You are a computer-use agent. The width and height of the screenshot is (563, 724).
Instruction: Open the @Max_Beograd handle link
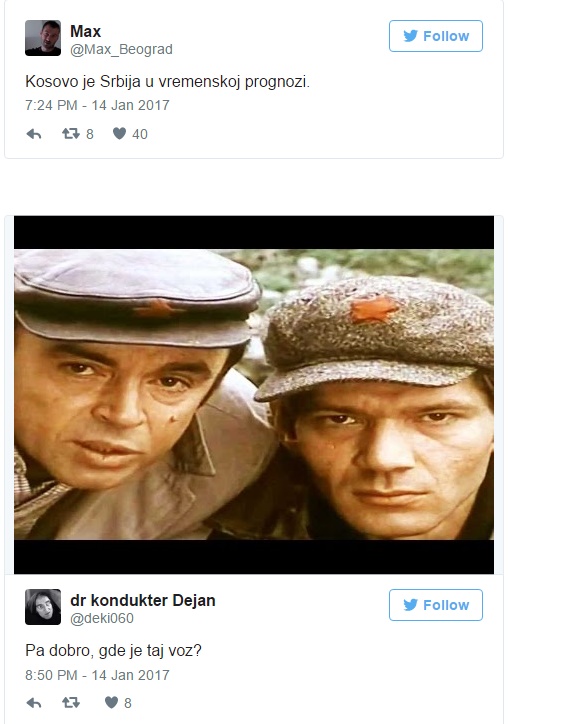point(121,49)
